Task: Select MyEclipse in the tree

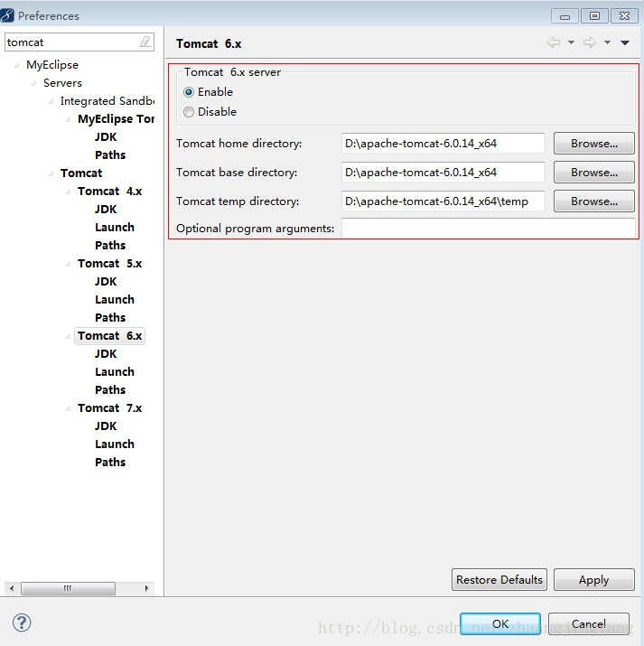Action: (52, 65)
